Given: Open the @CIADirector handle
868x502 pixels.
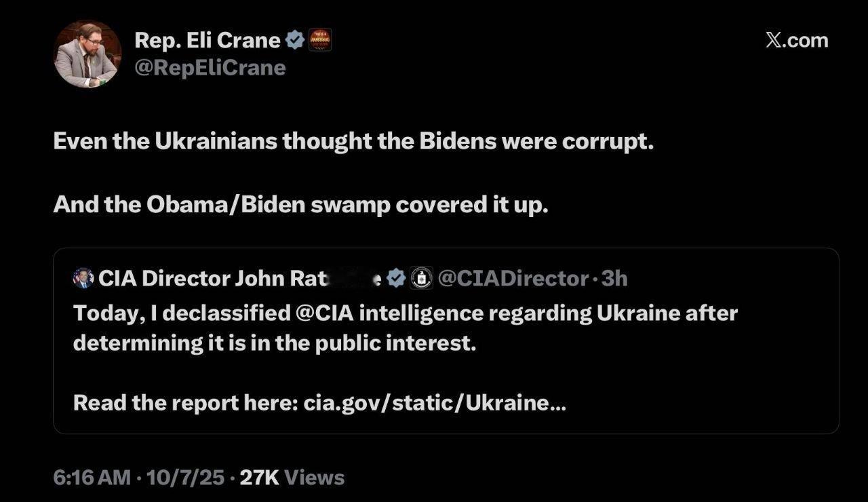Looking at the screenshot, I should [x=513, y=278].
